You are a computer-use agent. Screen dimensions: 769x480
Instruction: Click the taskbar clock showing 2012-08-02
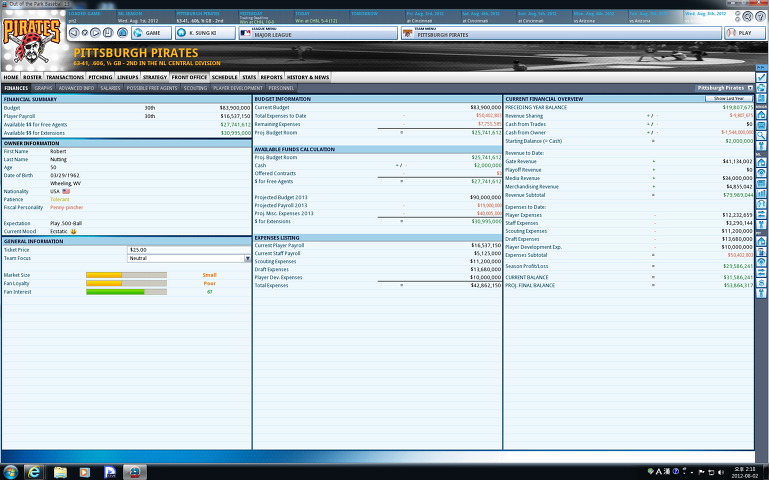click(744, 472)
